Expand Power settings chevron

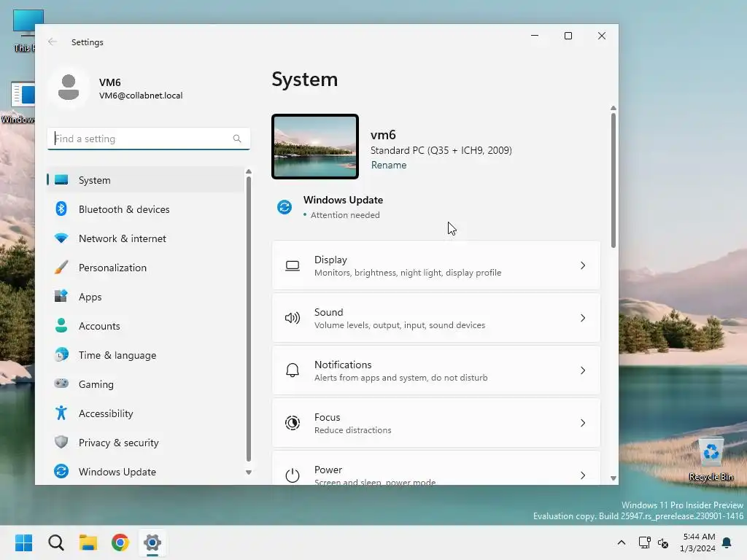(x=583, y=475)
